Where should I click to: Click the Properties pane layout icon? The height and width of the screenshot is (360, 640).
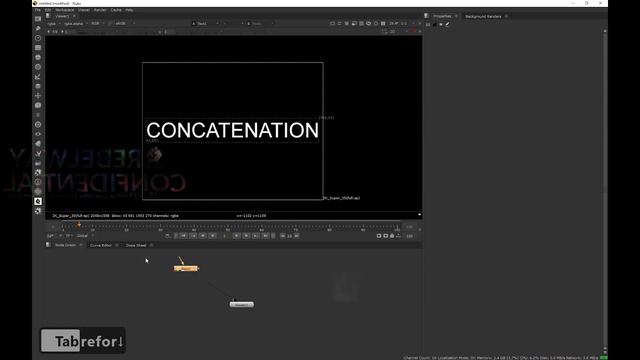(x=427, y=16)
